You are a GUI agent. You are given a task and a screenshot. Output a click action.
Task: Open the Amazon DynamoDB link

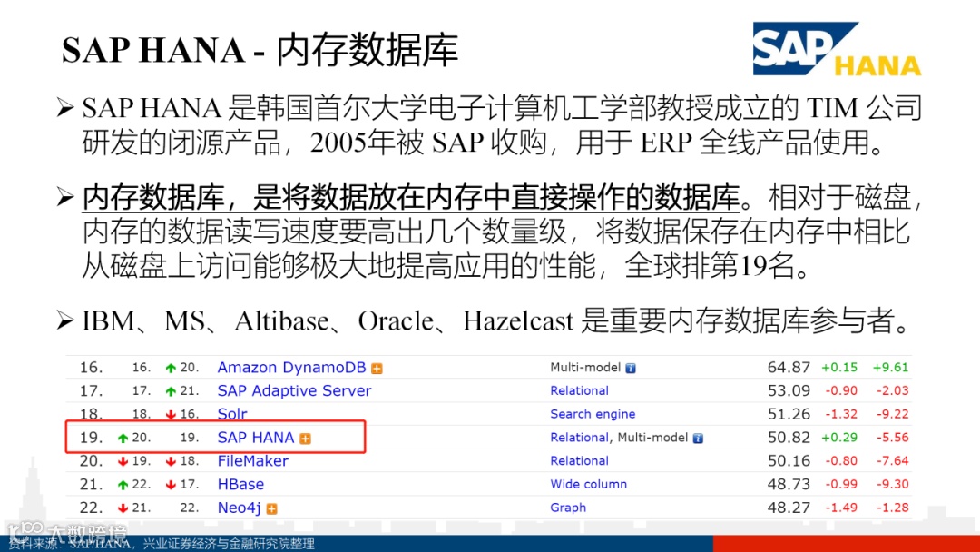291,368
